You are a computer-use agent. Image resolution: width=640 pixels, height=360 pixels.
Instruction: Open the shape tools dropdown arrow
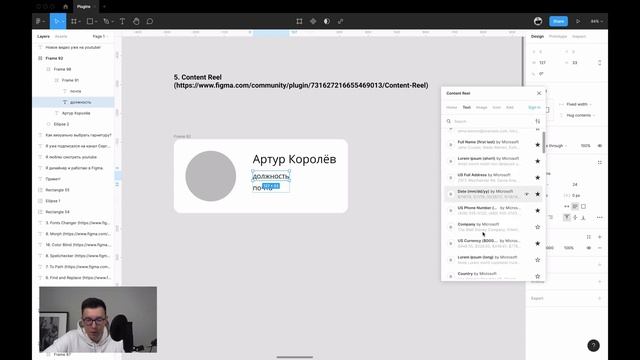click(96, 22)
